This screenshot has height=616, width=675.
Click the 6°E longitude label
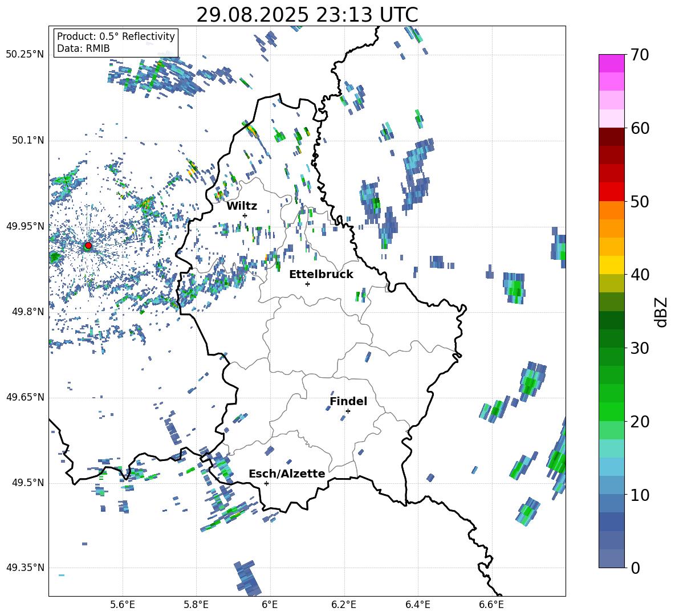(270, 605)
